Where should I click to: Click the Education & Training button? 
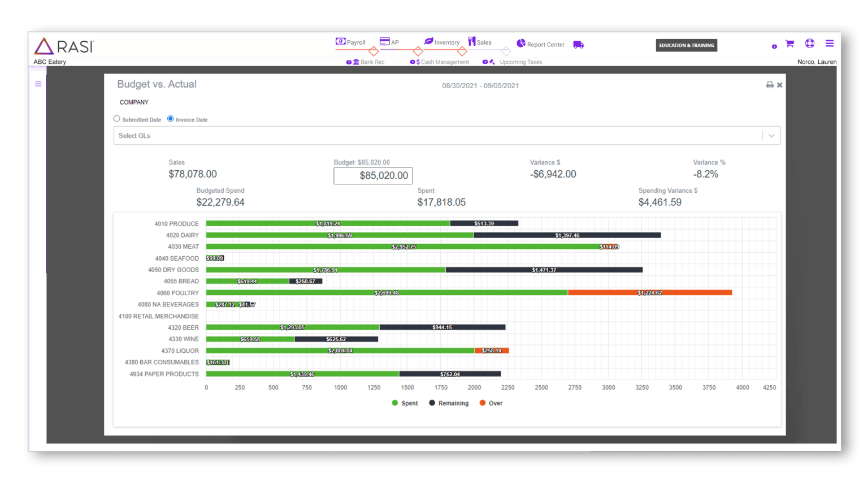[x=686, y=45]
